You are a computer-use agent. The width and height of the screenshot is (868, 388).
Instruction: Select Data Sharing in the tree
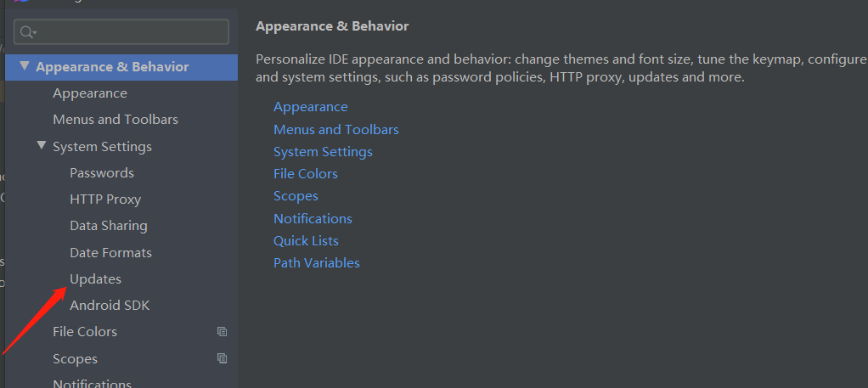(x=109, y=226)
